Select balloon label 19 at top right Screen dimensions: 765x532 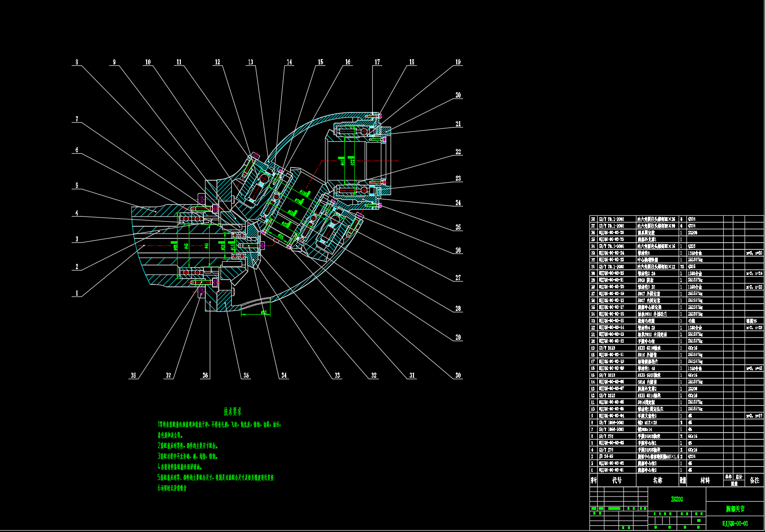click(458, 62)
